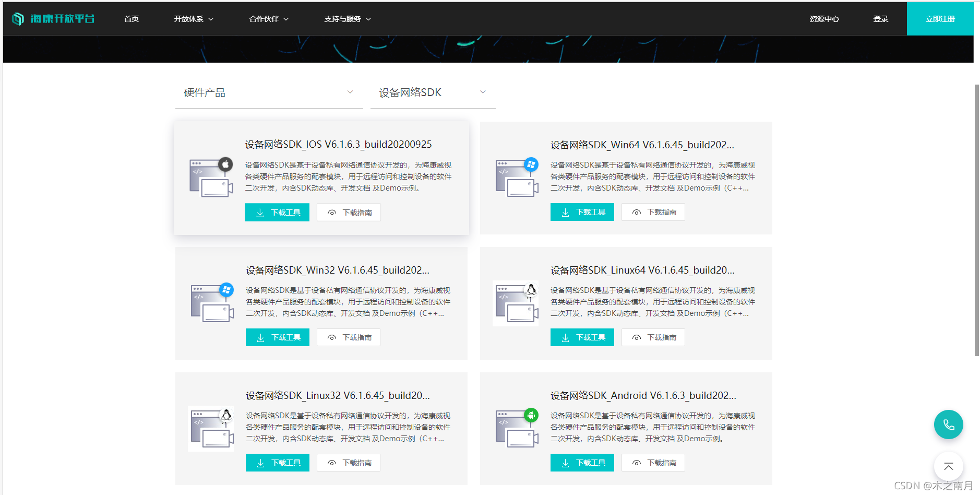Go to 首页 in the navigation bar

point(132,19)
